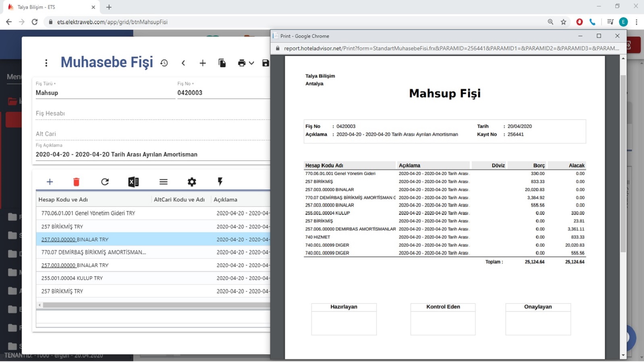Screen dimensions: 644x362
Task: Click the lightning bolt action icon
Action: [220, 182]
